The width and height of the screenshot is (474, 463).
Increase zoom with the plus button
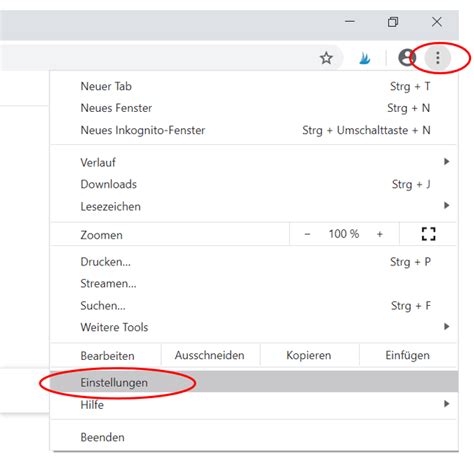click(380, 234)
